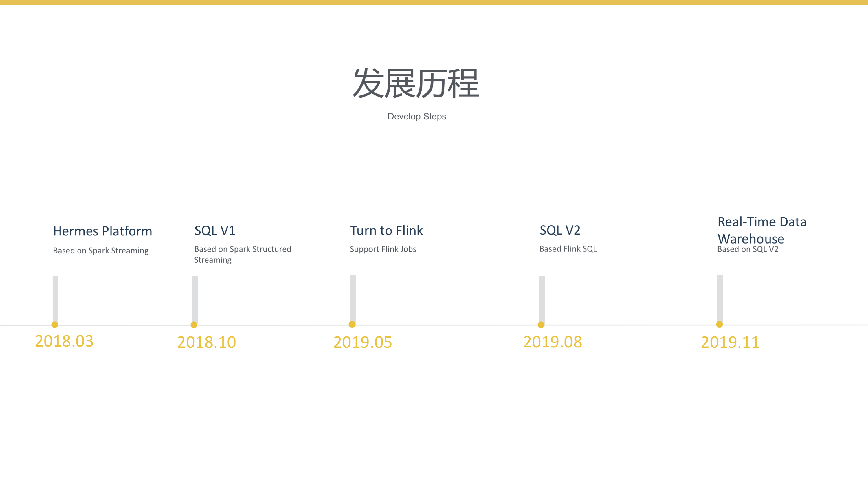Click the 'Hermes Platform' heading
The image size is (868, 488).
102,231
